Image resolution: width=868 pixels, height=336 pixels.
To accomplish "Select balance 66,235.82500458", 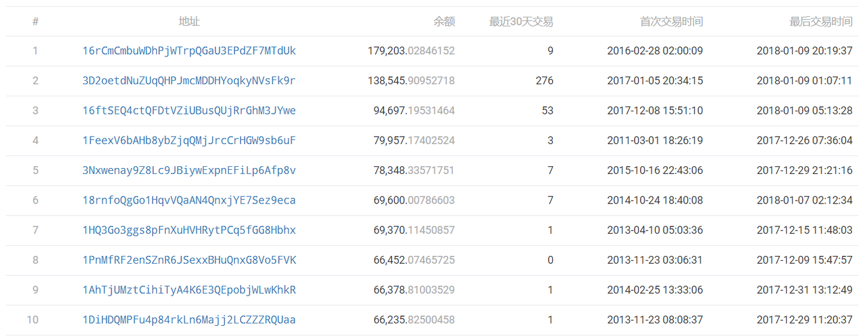I will (x=414, y=320).
